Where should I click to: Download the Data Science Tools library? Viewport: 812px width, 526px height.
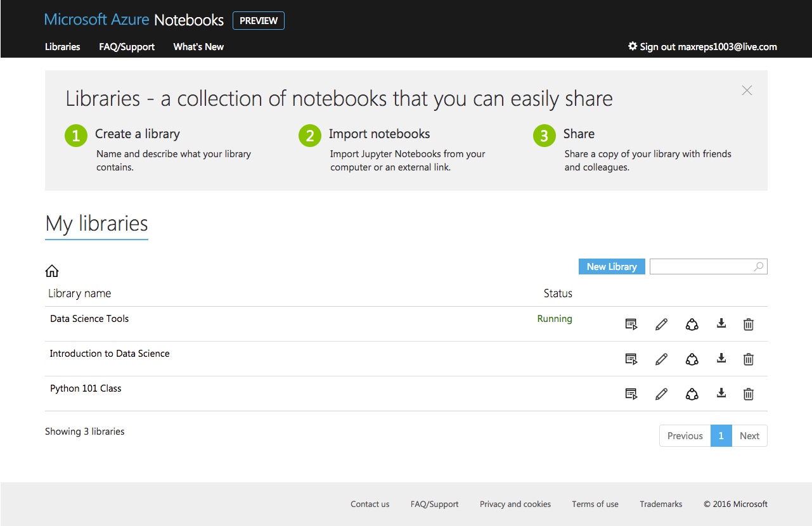click(x=721, y=324)
